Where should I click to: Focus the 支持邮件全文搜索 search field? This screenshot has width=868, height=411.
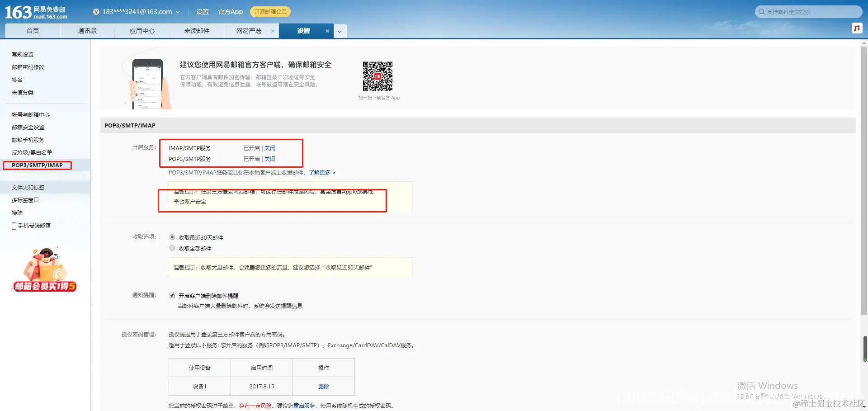(x=809, y=12)
